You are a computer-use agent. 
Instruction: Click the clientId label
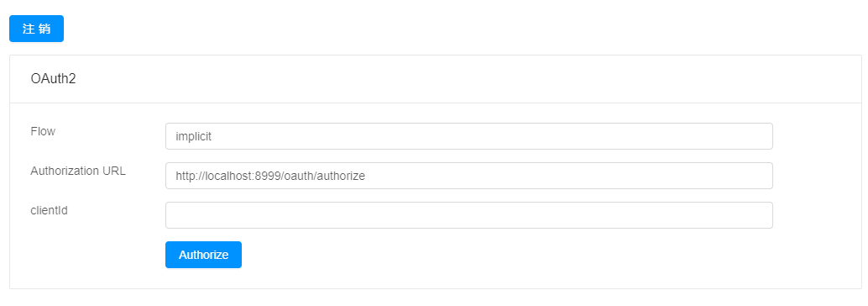click(x=50, y=210)
